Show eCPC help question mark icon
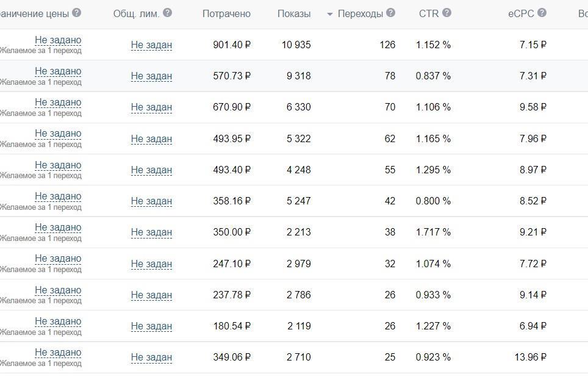 pos(542,13)
